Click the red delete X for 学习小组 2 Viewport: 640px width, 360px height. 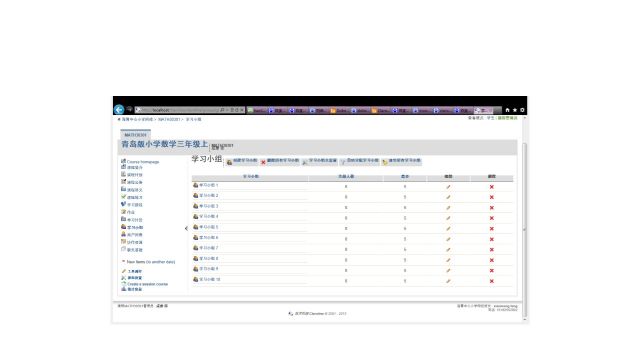coord(491,198)
